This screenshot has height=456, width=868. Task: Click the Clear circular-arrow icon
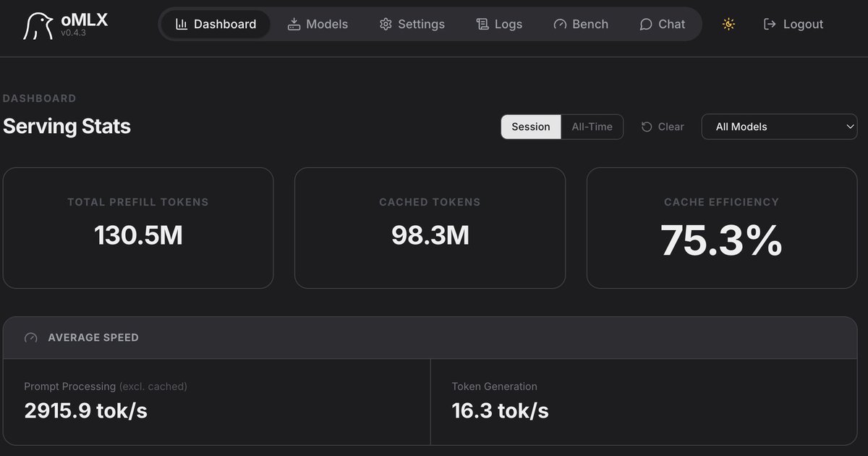tap(647, 127)
